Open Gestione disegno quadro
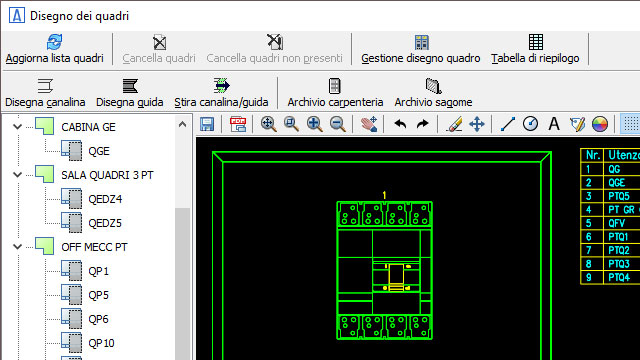 [x=420, y=49]
